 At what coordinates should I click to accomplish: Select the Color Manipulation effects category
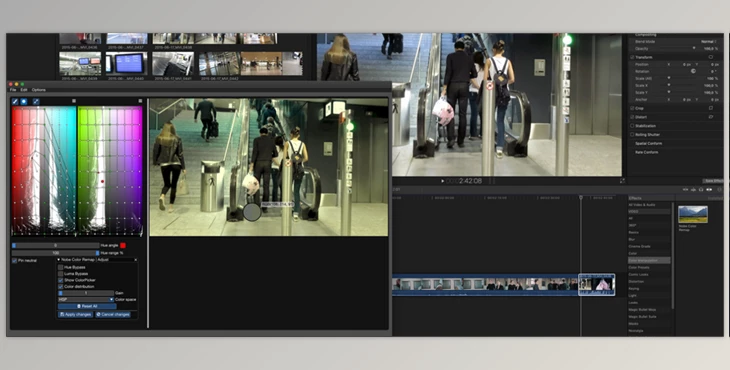tap(649, 261)
